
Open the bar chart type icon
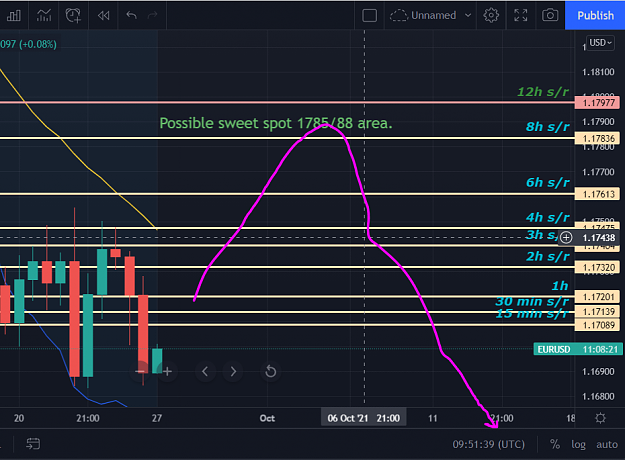[14, 16]
